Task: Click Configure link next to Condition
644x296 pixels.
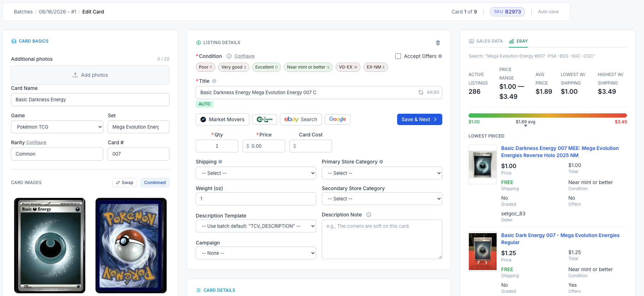Action: (244, 56)
